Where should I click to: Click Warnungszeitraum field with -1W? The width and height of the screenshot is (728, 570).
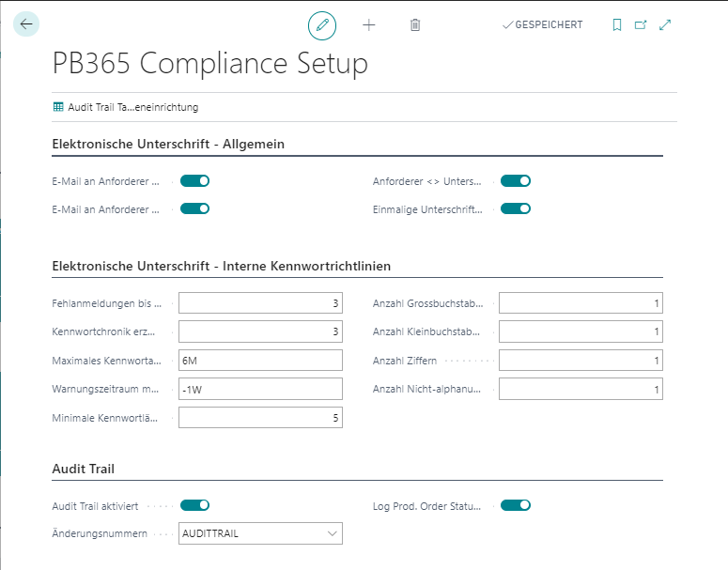pos(260,389)
